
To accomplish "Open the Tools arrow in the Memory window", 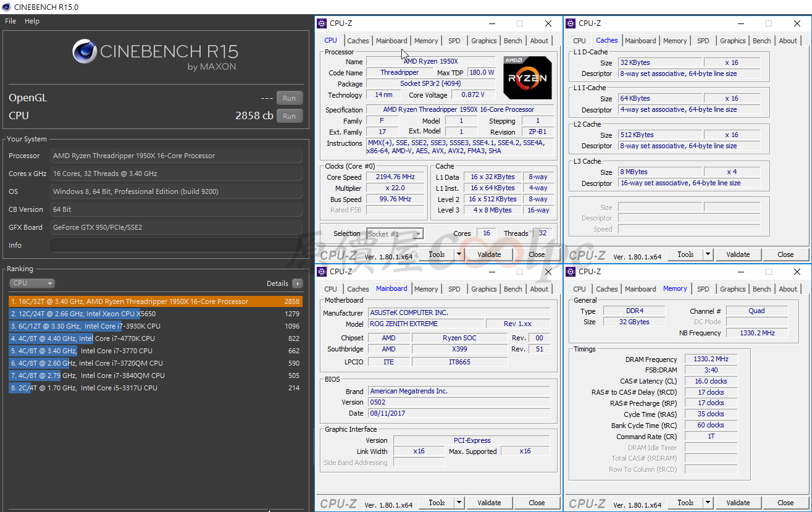I will 708,503.
